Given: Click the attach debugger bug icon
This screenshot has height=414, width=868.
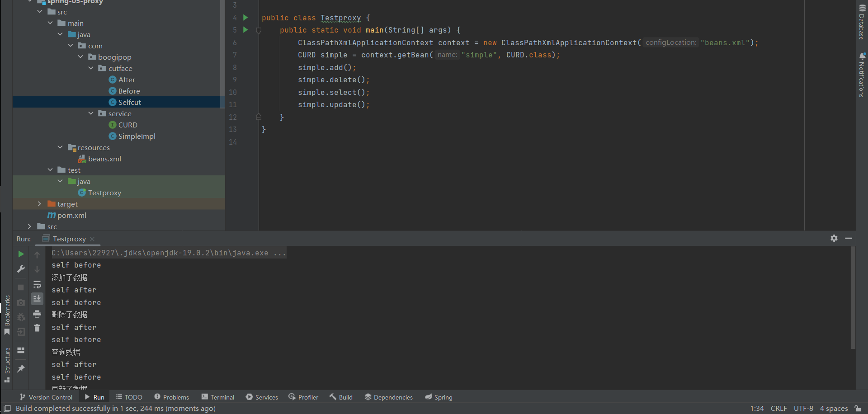Looking at the screenshot, I should pos(21,317).
